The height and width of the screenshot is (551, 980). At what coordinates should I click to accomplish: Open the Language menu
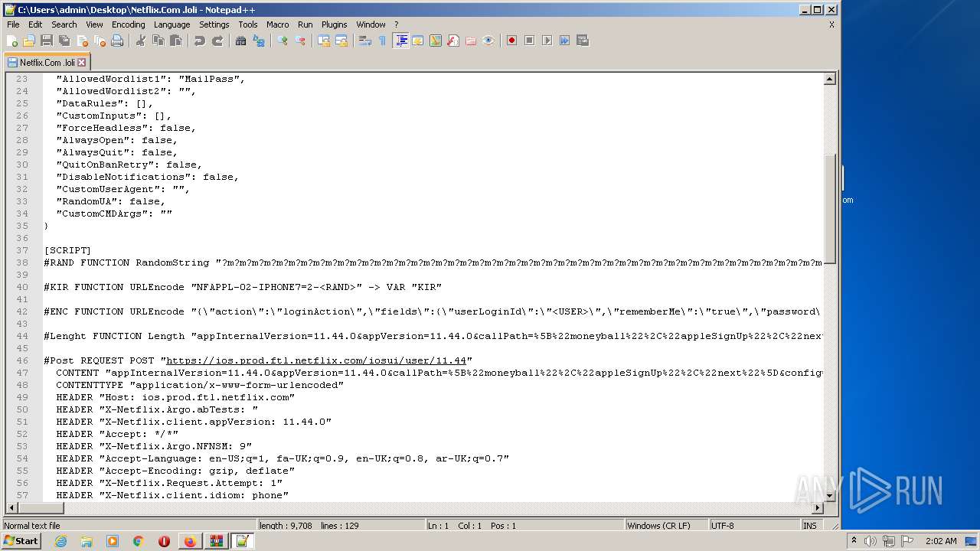(171, 24)
